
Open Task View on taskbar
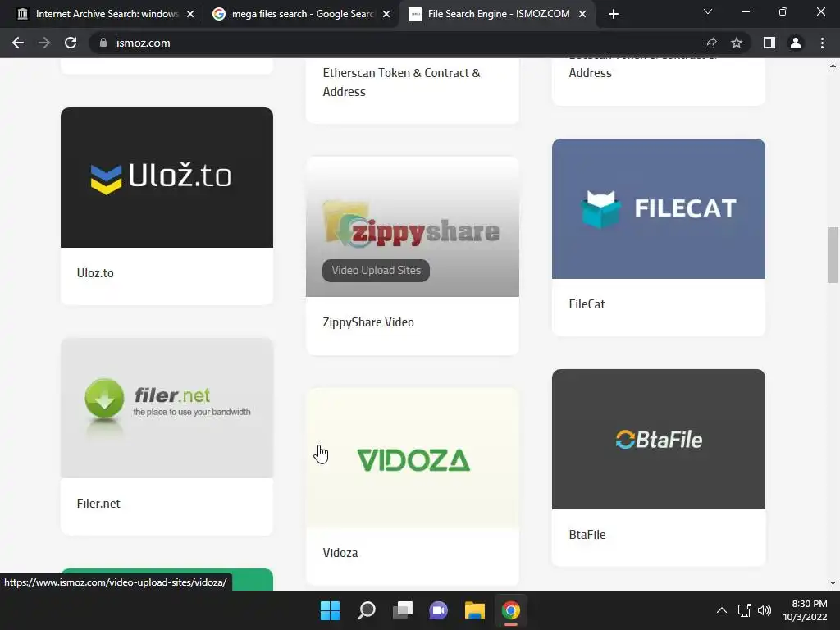point(402,610)
